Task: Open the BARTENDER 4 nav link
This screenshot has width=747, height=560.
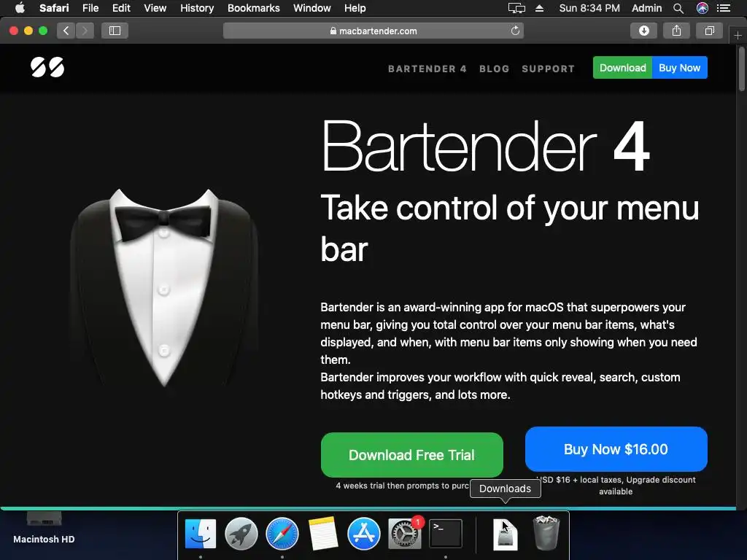Action: 427,69
